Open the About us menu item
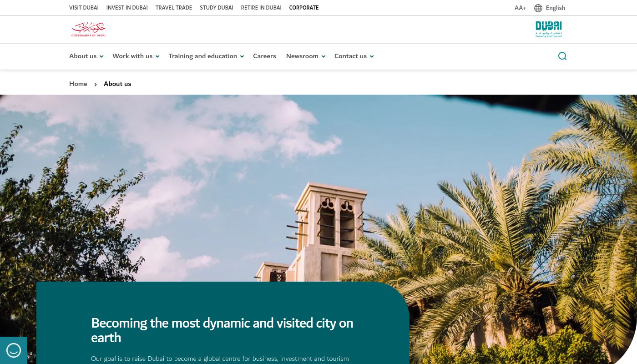This screenshot has width=637, height=364. click(x=83, y=56)
